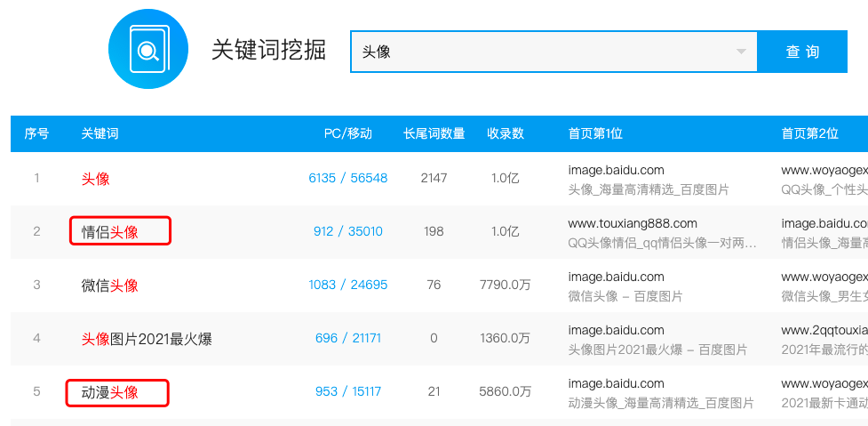Open the 953 / 15117 search volume link
Screen dimensions: 868x426
(x=347, y=391)
